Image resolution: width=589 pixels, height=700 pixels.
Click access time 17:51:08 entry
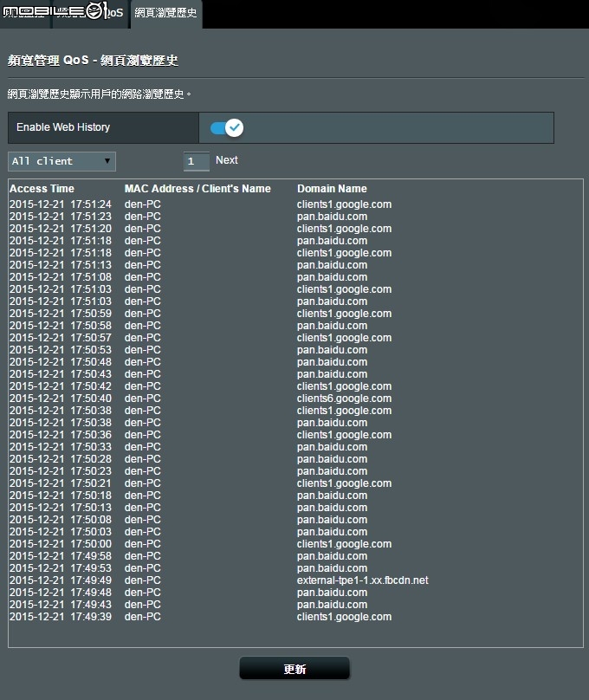coord(61,277)
